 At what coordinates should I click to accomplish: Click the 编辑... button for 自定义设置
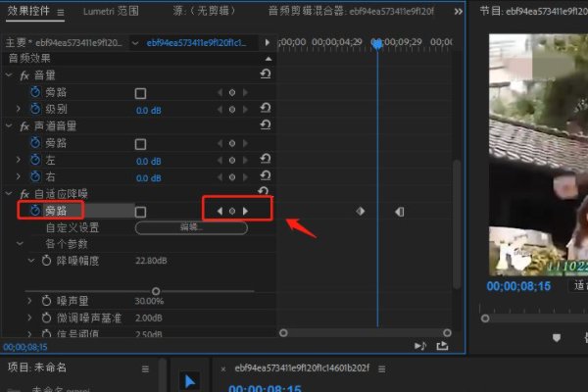click(x=190, y=227)
